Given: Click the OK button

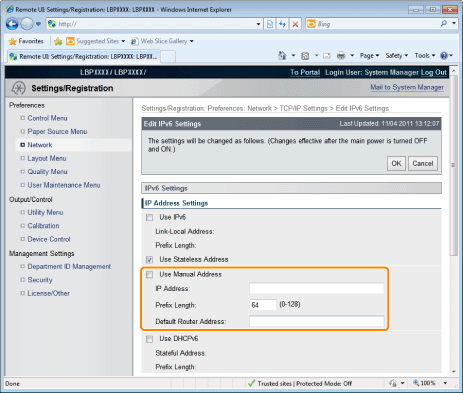Looking at the screenshot, I should click(396, 164).
